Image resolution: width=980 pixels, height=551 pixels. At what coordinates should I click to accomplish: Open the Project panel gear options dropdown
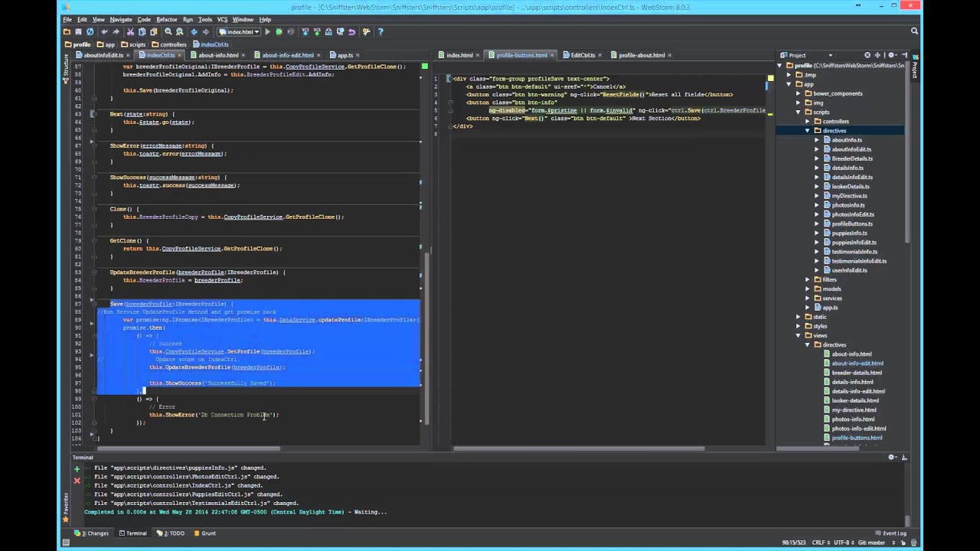(892, 55)
